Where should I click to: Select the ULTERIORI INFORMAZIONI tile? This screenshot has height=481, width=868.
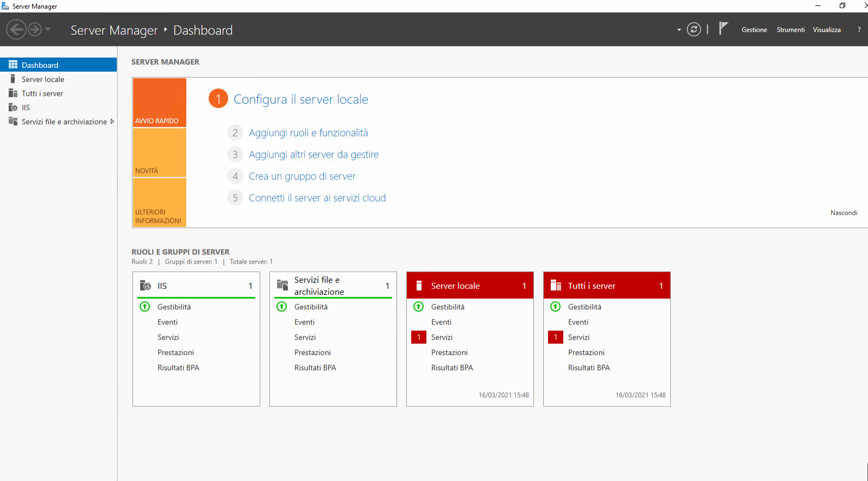(160, 202)
